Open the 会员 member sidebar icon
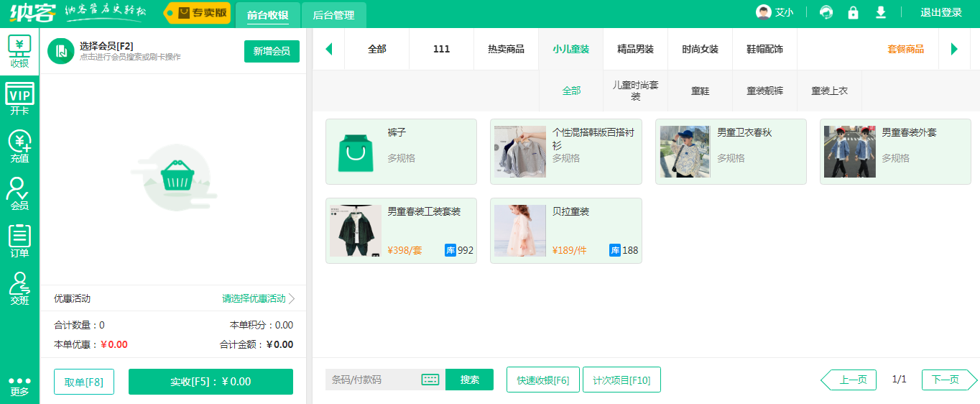Screen dimensions: 980x404 (x=19, y=194)
